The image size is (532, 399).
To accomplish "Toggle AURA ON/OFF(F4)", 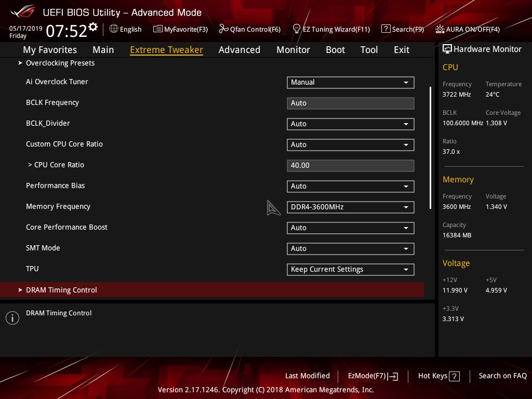I will 468,29.
